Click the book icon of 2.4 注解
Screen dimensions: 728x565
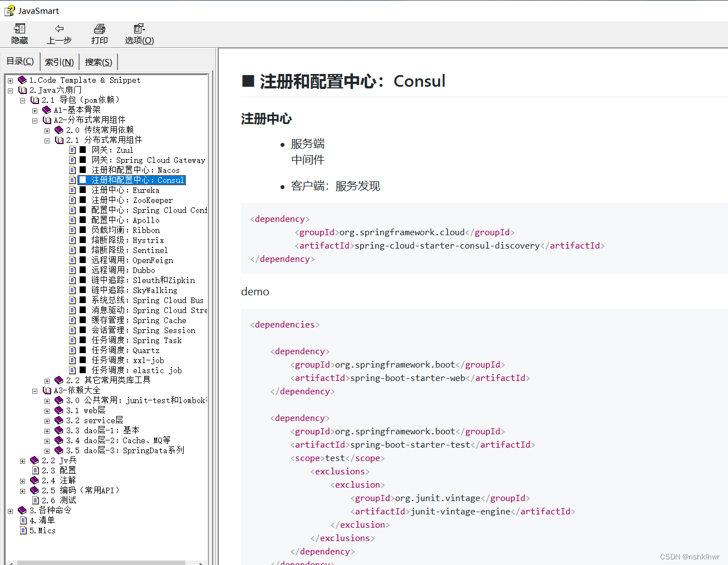click(35, 480)
